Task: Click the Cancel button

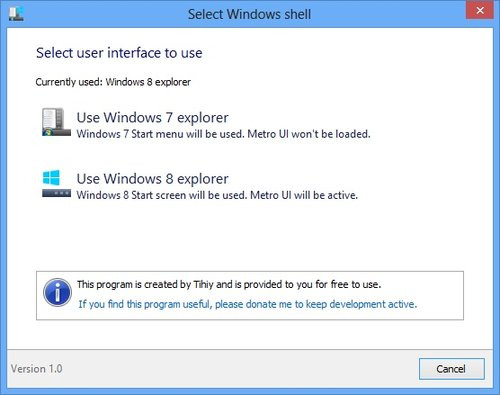Action: (452, 369)
